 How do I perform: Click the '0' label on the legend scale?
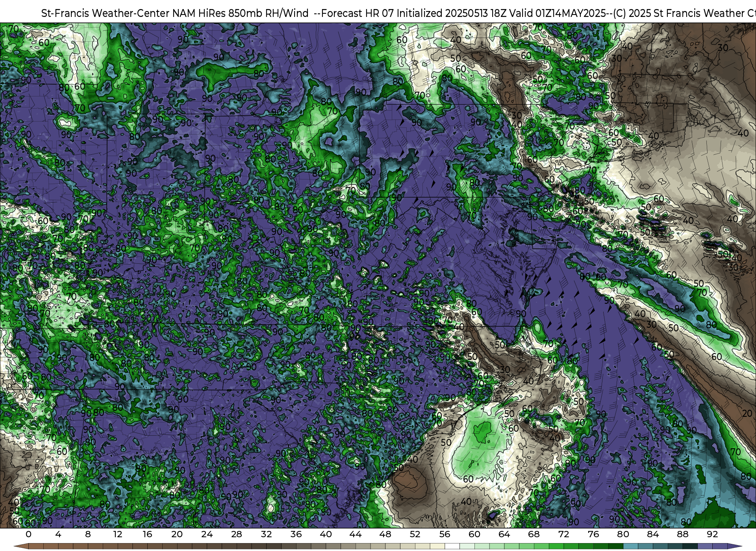[x=28, y=534]
